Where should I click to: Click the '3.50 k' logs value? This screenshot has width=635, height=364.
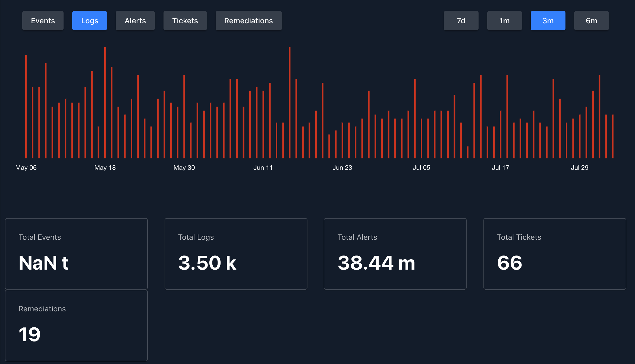[x=207, y=263]
